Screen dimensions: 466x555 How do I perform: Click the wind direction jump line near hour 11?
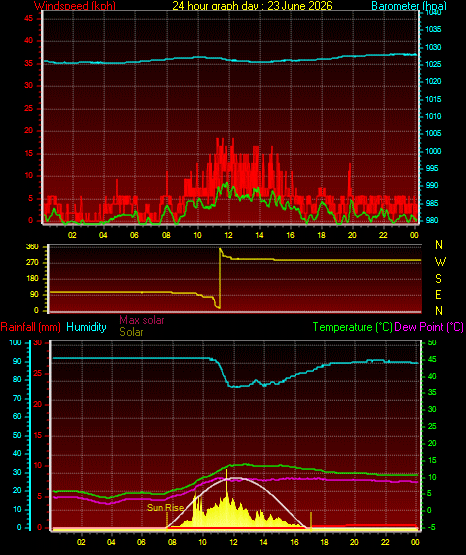point(220,278)
